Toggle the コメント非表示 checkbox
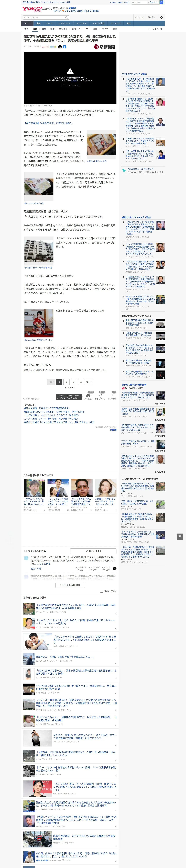 tap(102, 591)
